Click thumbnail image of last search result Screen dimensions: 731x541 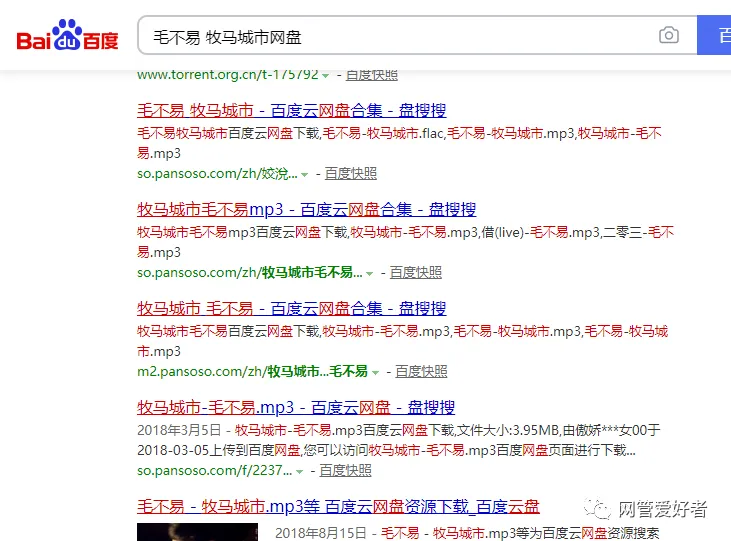tap(197, 532)
